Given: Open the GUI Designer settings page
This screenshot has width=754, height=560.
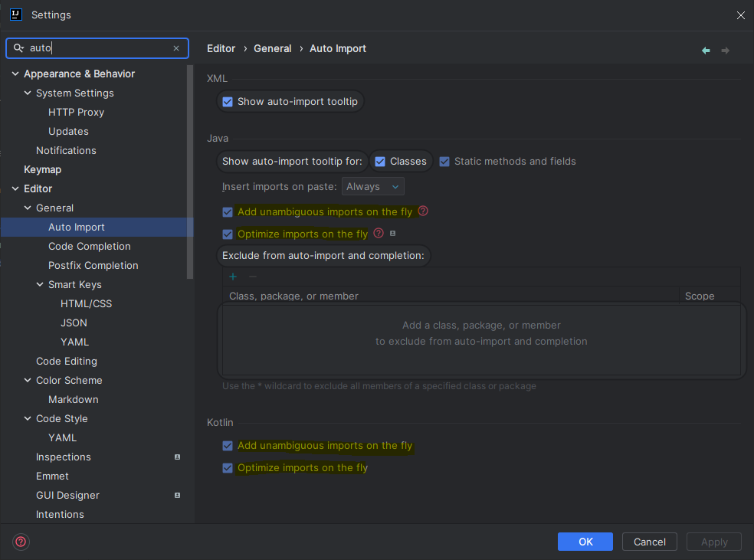Looking at the screenshot, I should 67,495.
